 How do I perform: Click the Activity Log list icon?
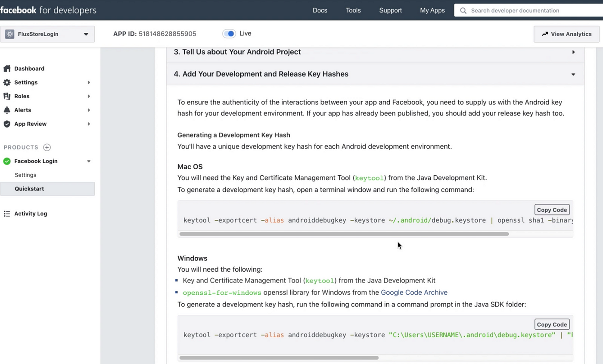tap(7, 214)
